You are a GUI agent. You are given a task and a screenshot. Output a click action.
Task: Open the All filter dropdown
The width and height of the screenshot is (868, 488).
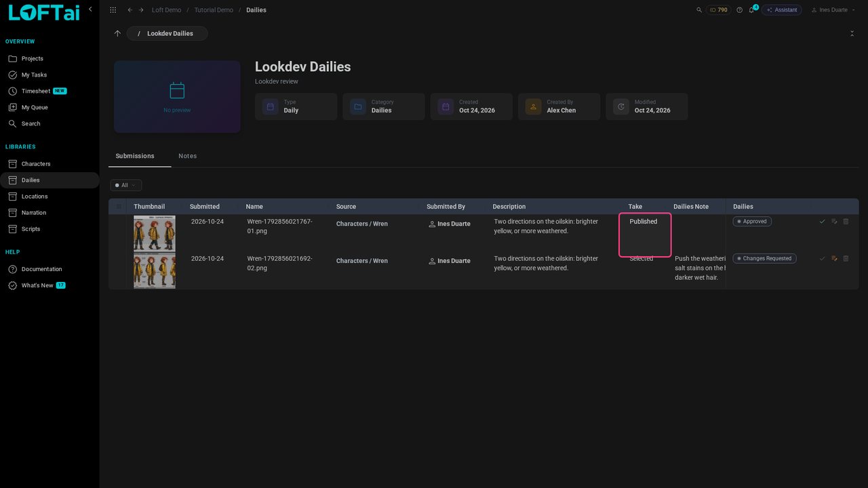coord(125,185)
